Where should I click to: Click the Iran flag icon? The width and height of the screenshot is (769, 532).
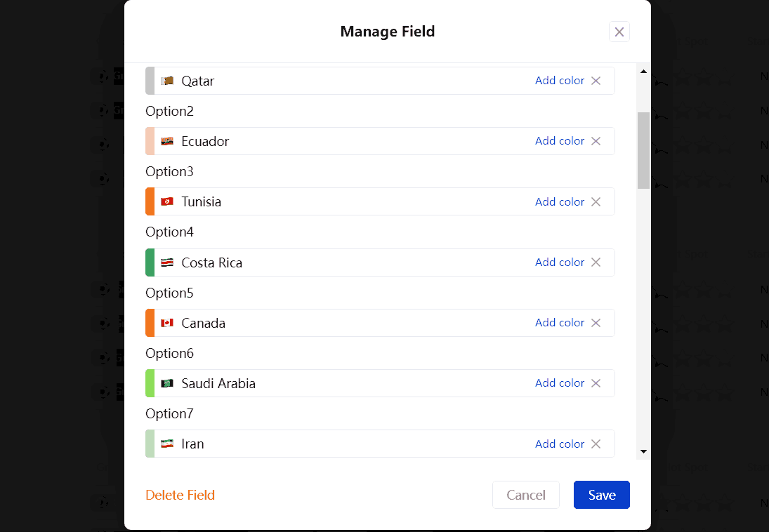[167, 444]
